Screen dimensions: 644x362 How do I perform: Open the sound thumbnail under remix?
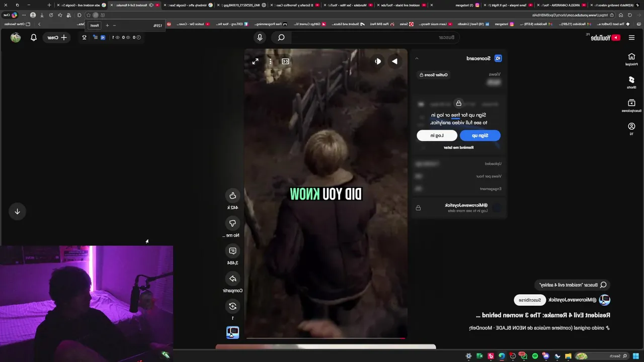(232, 332)
